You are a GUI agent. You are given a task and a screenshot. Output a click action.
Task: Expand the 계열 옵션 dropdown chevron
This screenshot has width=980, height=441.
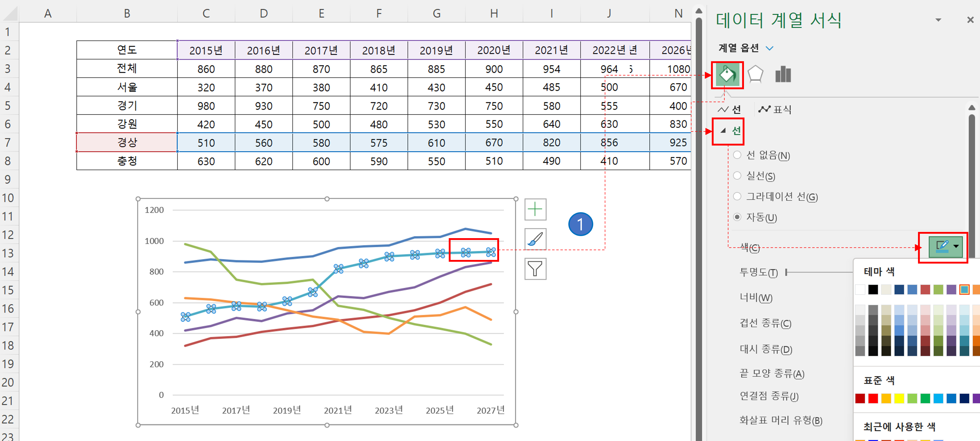[769, 48]
